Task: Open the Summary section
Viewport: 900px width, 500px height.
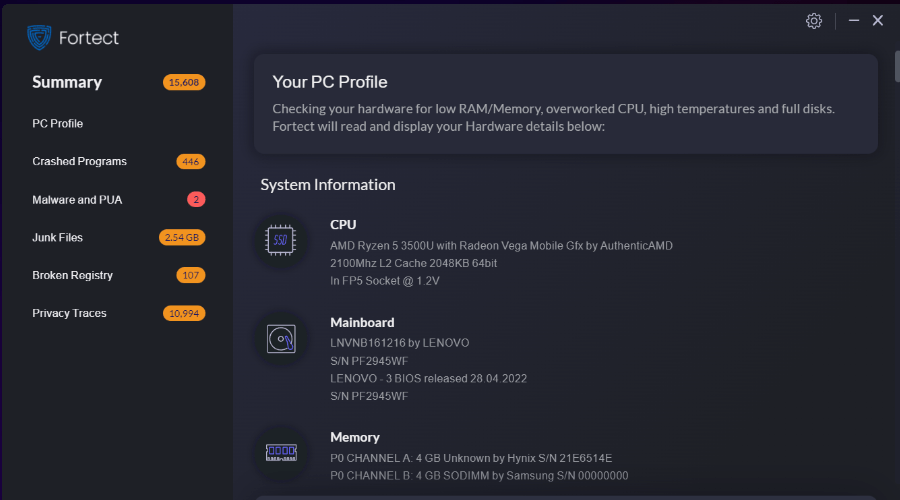Action: tap(67, 82)
